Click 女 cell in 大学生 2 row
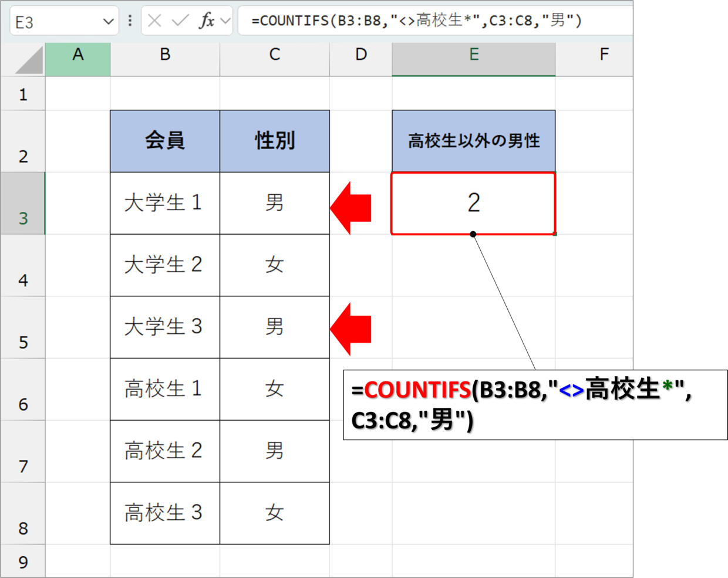The height and width of the screenshot is (578, 728). [275, 265]
